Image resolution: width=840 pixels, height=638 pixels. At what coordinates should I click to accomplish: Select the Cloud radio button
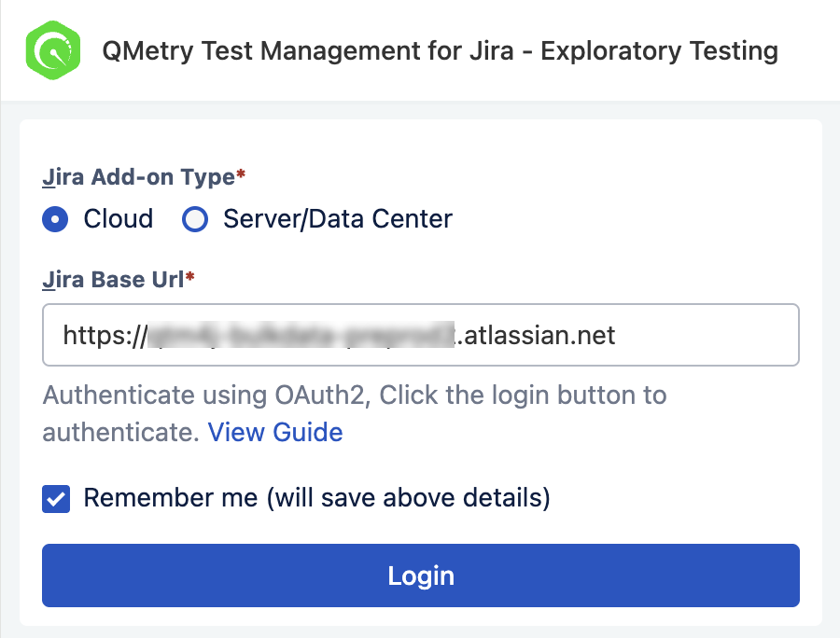click(55, 219)
